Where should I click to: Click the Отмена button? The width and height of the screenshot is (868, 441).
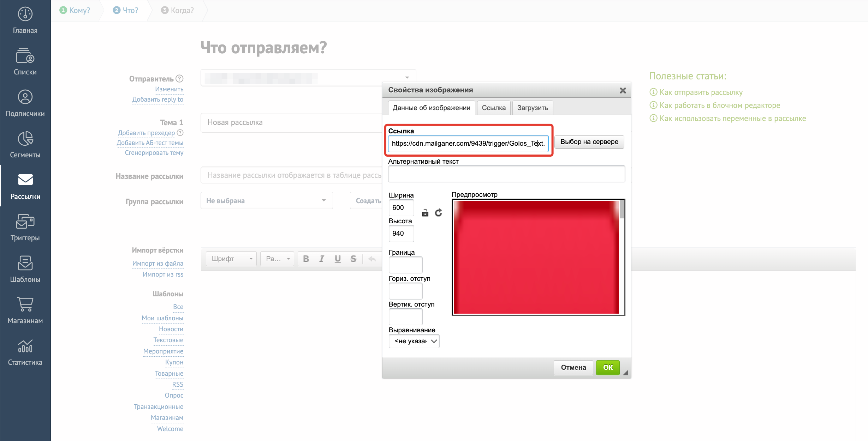[x=573, y=368]
